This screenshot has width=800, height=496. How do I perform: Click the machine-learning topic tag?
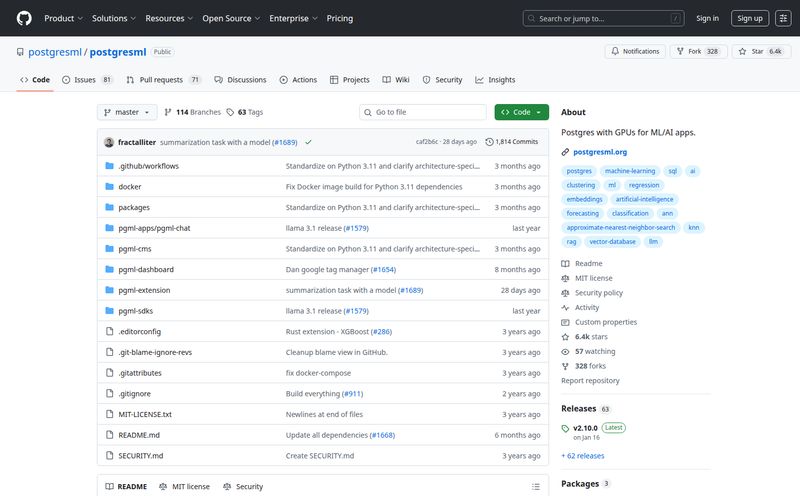click(x=630, y=171)
